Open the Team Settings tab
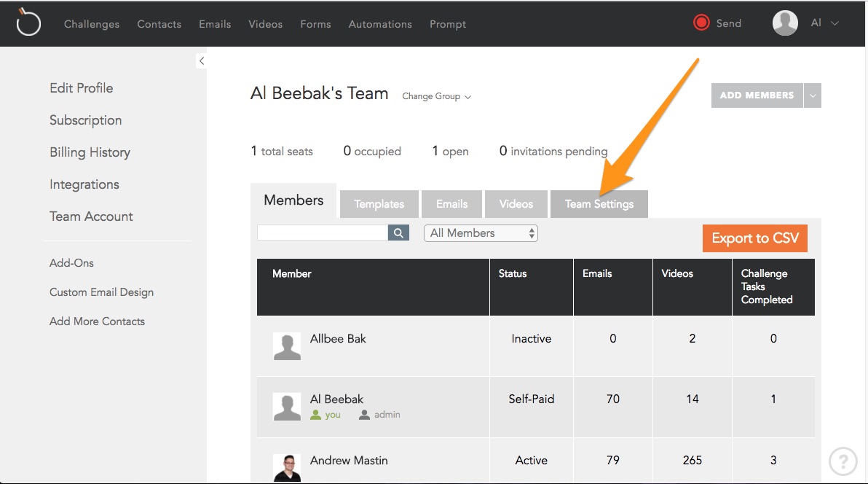The width and height of the screenshot is (868, 484). pyautogui.click(x=599, y=204)
